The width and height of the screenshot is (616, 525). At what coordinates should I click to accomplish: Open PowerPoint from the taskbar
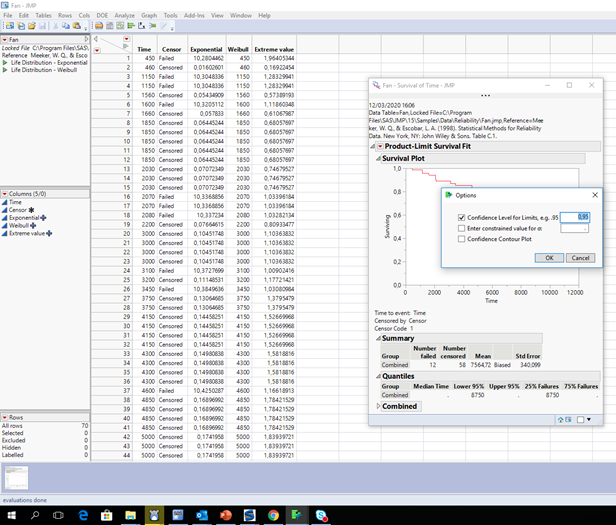pos(226,515)
